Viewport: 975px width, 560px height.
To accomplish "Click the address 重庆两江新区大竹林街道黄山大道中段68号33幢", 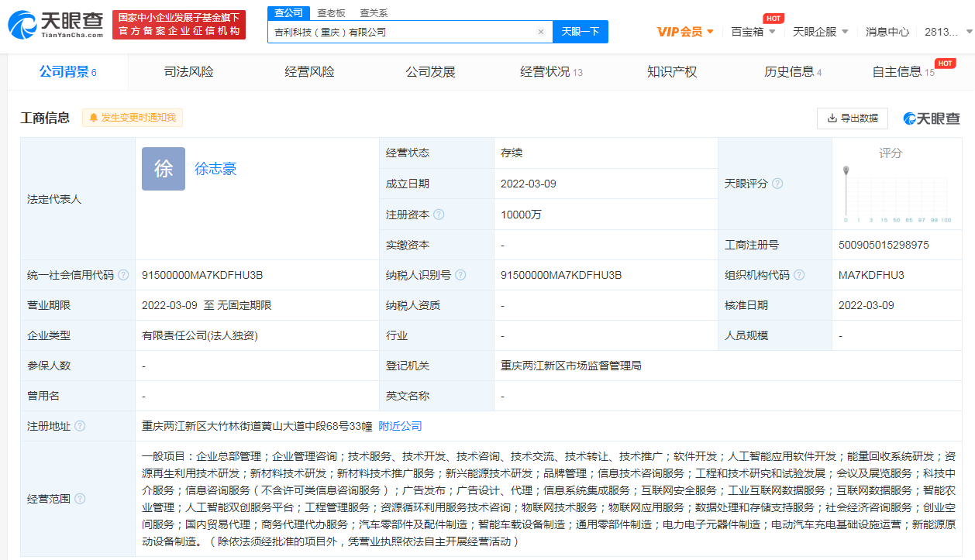I will pos(257,426).
